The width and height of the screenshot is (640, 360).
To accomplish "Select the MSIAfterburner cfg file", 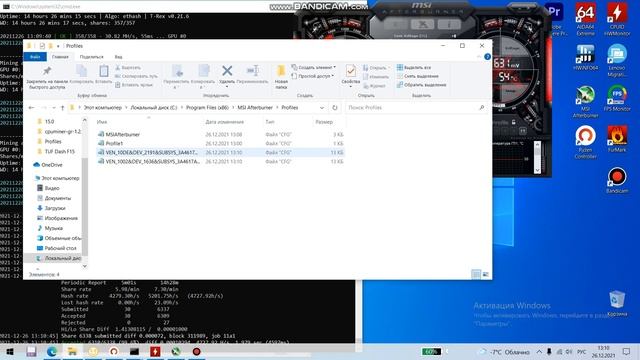I will [x=220, y=134].
